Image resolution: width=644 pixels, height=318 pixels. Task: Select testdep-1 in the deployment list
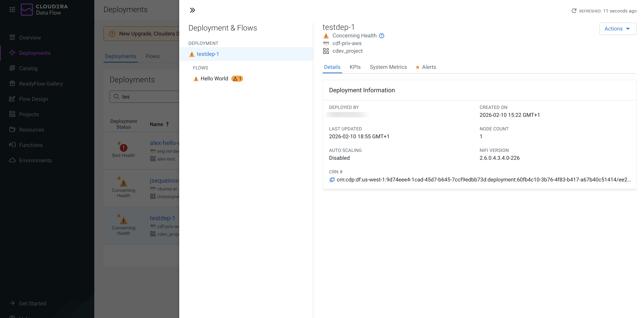[x=208, y=54]
